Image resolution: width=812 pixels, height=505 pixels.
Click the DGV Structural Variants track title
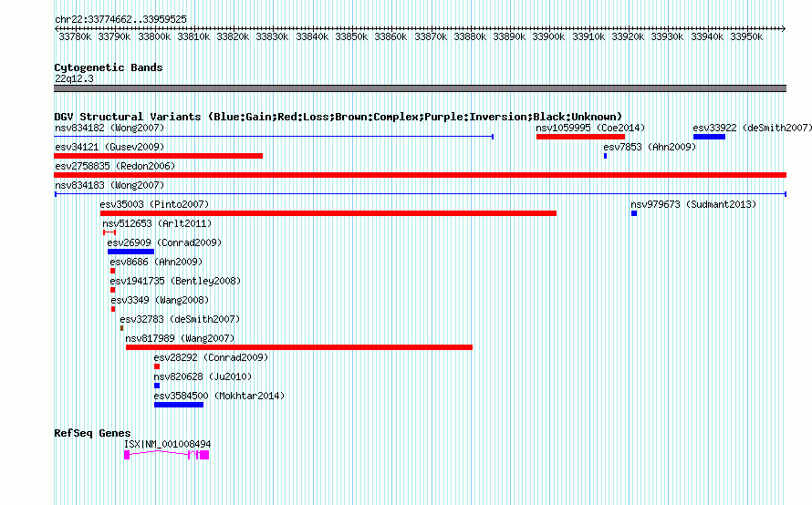click(338, 117)
